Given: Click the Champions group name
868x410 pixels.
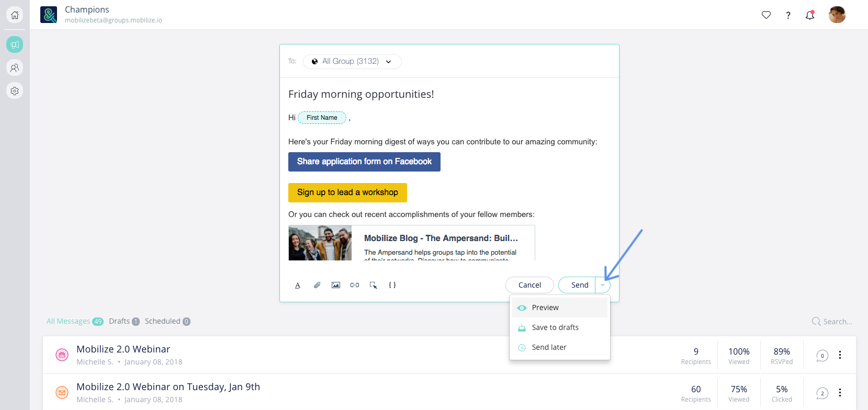Looking at the screenshot, I should tap(87, 9).
